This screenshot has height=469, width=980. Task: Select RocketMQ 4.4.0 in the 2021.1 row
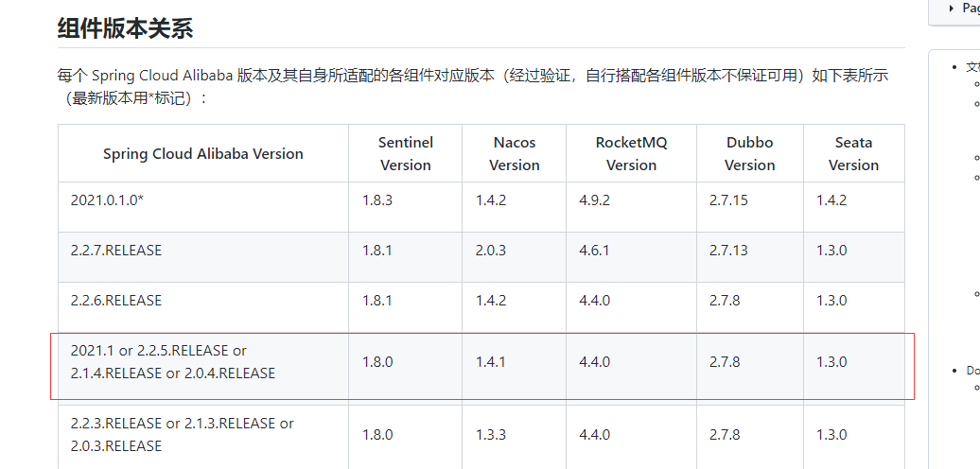pos(631,368)
